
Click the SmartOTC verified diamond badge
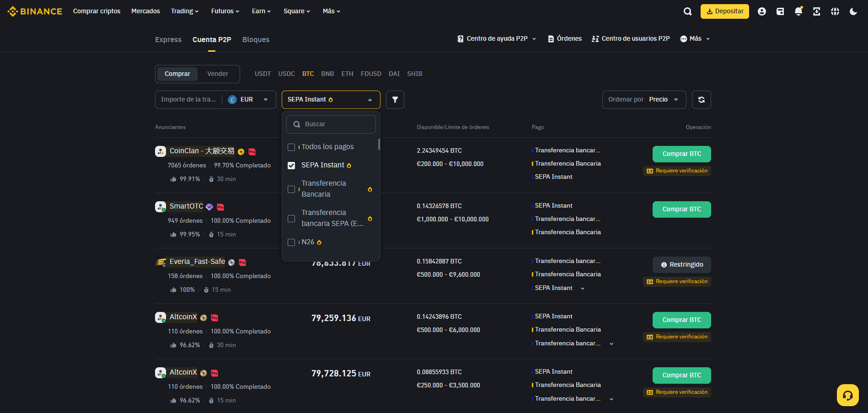(209, 207)
